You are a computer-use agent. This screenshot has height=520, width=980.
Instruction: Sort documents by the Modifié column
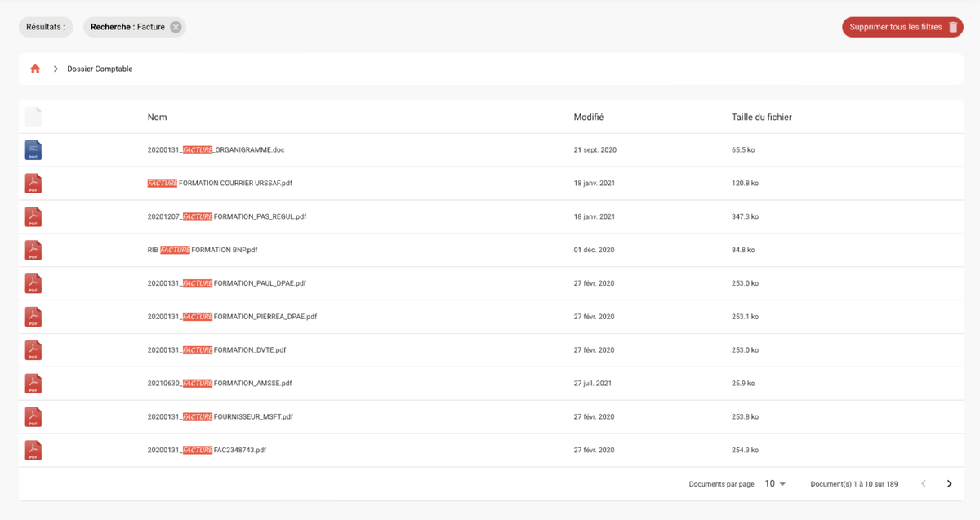[588, 117]
